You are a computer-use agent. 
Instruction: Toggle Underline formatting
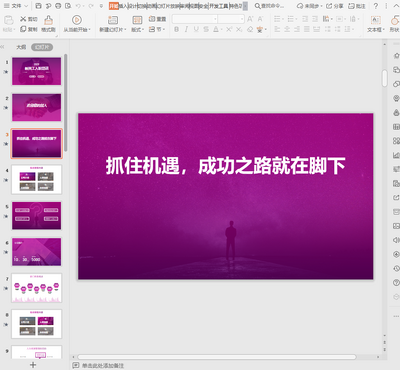[196, 29]
